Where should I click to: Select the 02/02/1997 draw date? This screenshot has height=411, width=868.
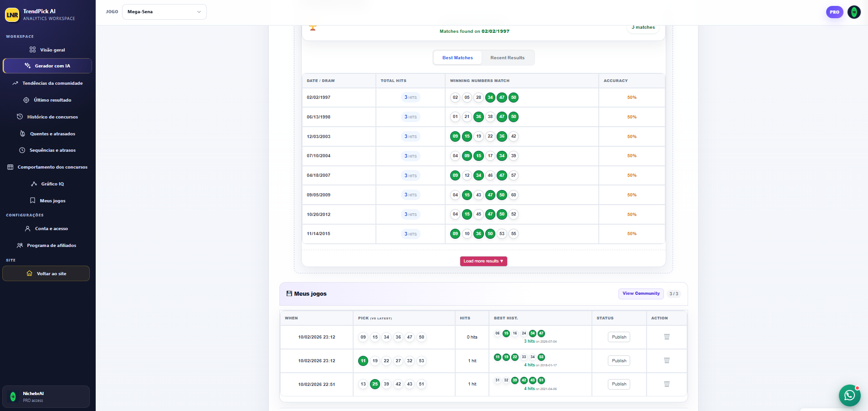(318, 98)
